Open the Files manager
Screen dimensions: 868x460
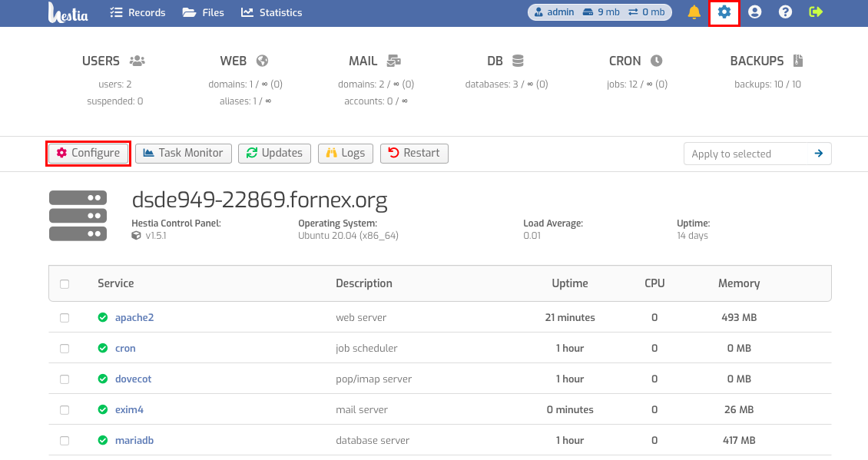coord(203,12)
